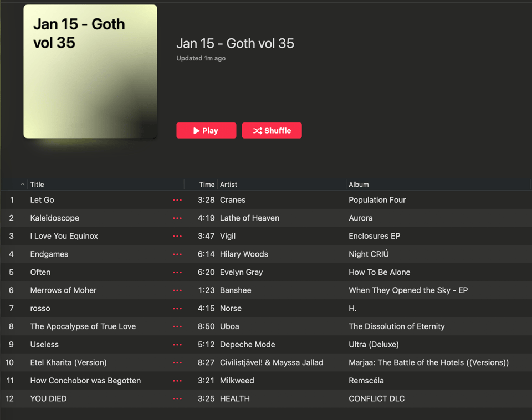Viewport: 532px width, 420px height.
Task: Shuffle the playlist
Action: 272,131
